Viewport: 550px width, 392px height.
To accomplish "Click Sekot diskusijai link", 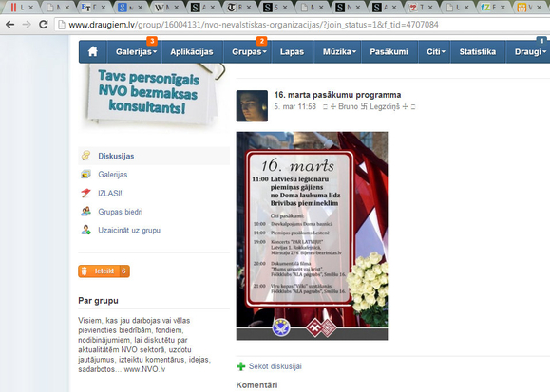I will tap(275, 366).
